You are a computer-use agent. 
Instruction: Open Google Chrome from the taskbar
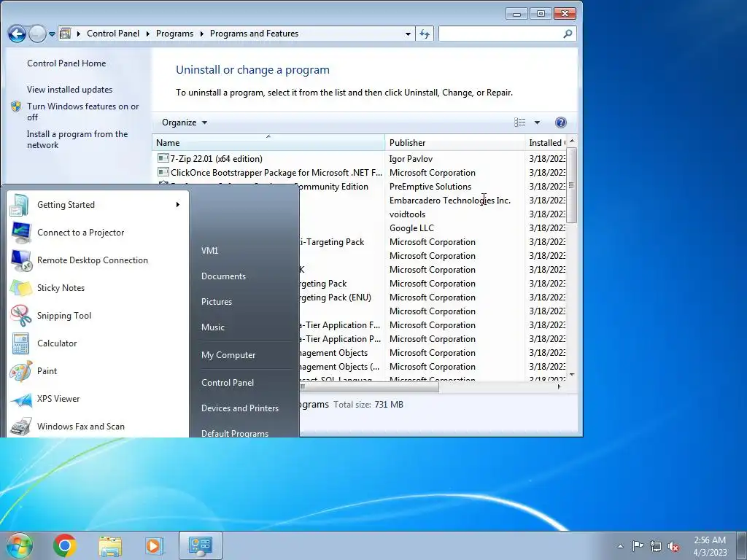pyautogui.click(x=65, y=545)
